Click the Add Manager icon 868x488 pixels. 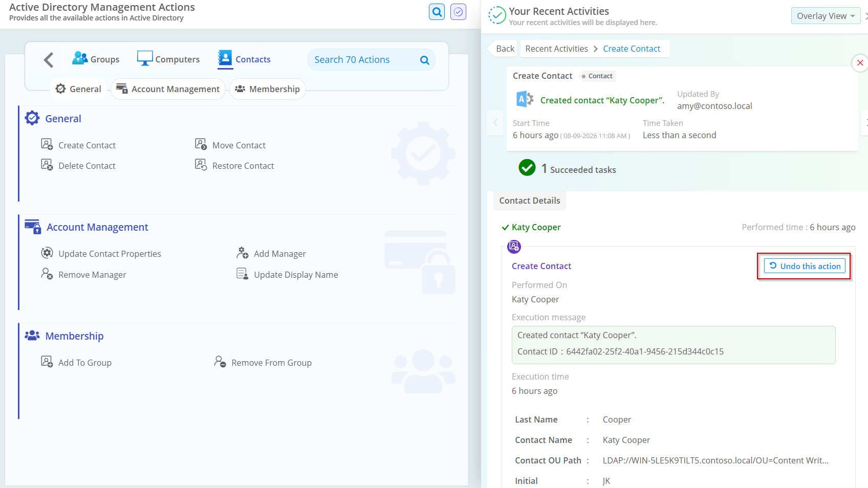(243, 253)
